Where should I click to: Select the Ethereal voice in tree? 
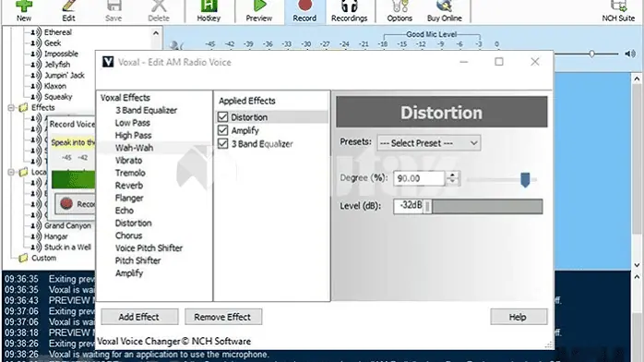point(57,32)
